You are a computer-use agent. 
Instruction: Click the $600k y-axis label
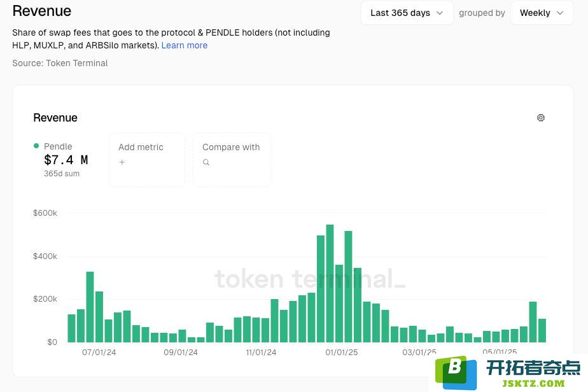(x=45, y=213)
